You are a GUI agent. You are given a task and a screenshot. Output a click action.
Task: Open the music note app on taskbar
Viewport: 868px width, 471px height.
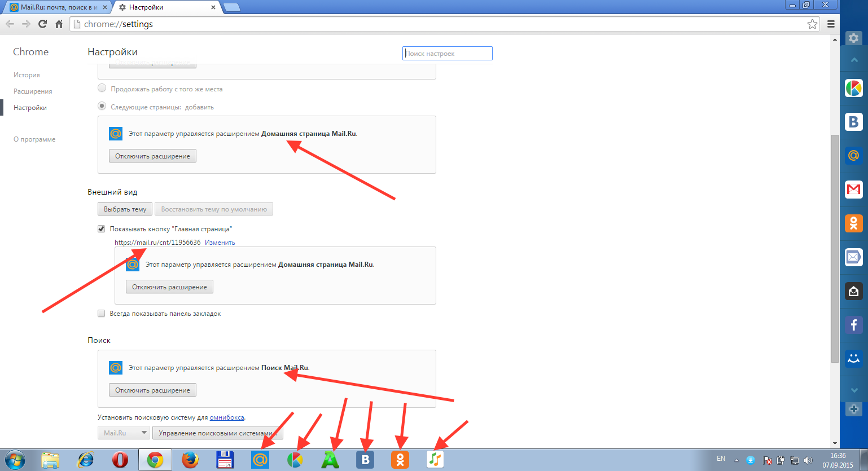click(435, 460)
